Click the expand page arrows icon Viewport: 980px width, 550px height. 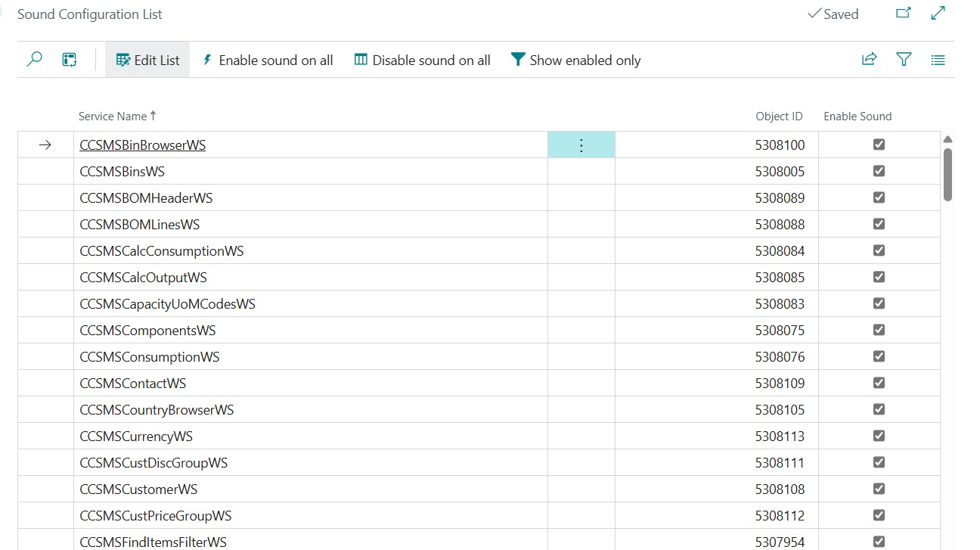(x=938, y=14)
